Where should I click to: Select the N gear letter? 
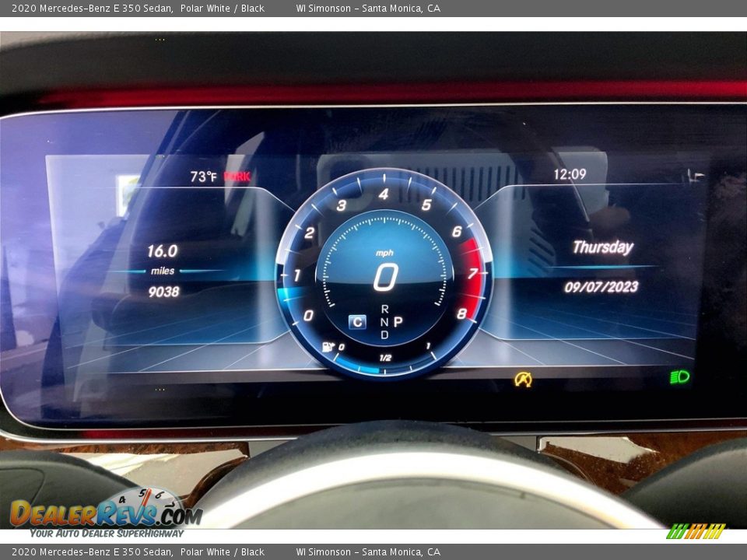pyautogui.click(x=384, y=322)
